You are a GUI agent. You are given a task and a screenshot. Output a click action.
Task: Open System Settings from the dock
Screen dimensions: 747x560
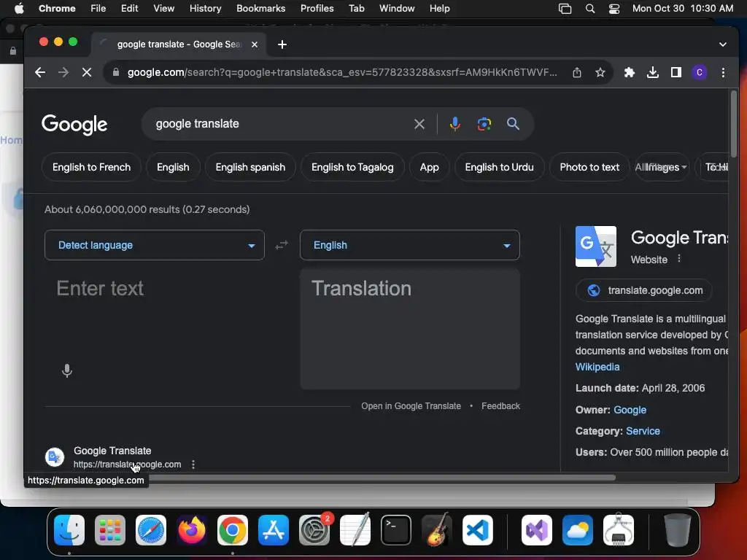pos(314,530)
